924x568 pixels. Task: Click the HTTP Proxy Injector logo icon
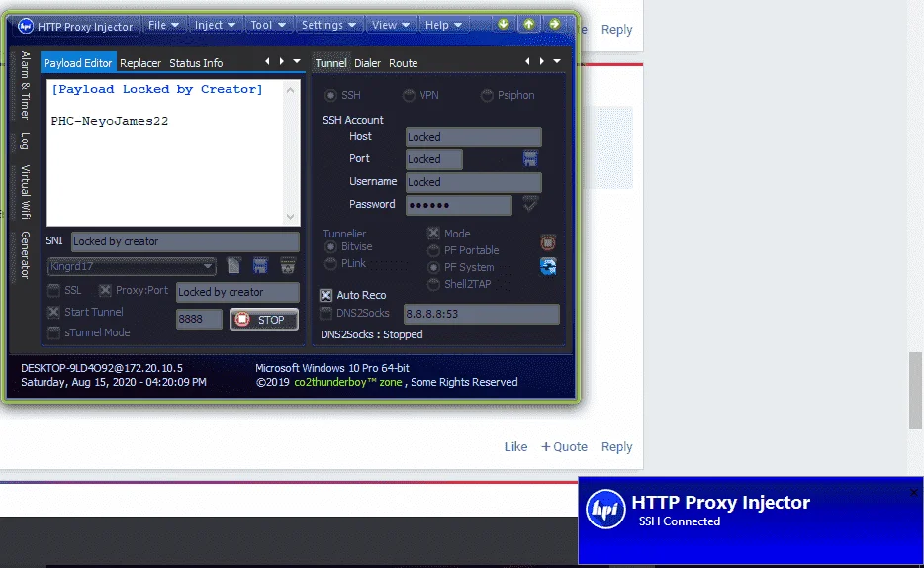[26, 26]
